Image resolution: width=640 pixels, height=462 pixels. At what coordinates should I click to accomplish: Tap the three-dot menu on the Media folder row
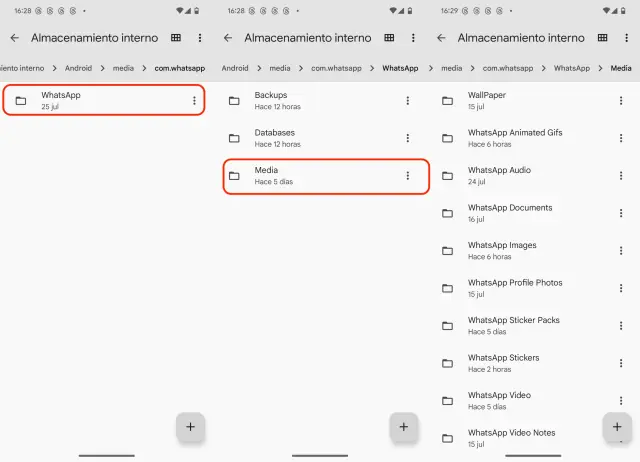click(407, 176)
